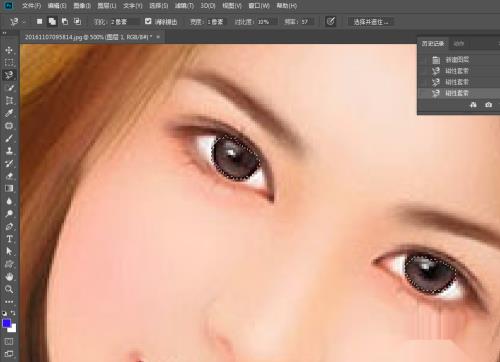Select the Quick Selection tool
This screenshot has height=362, width=500.
[9, 88]
